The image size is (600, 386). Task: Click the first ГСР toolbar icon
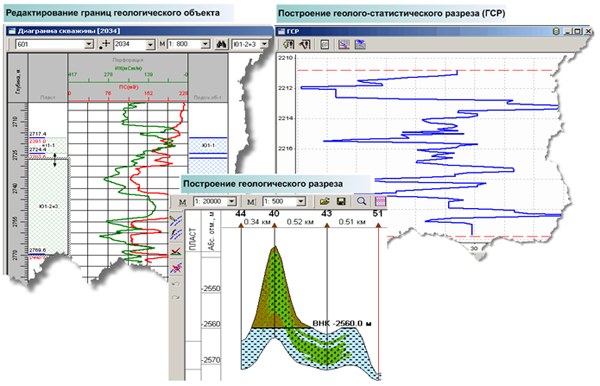click(x=289, y=44)
